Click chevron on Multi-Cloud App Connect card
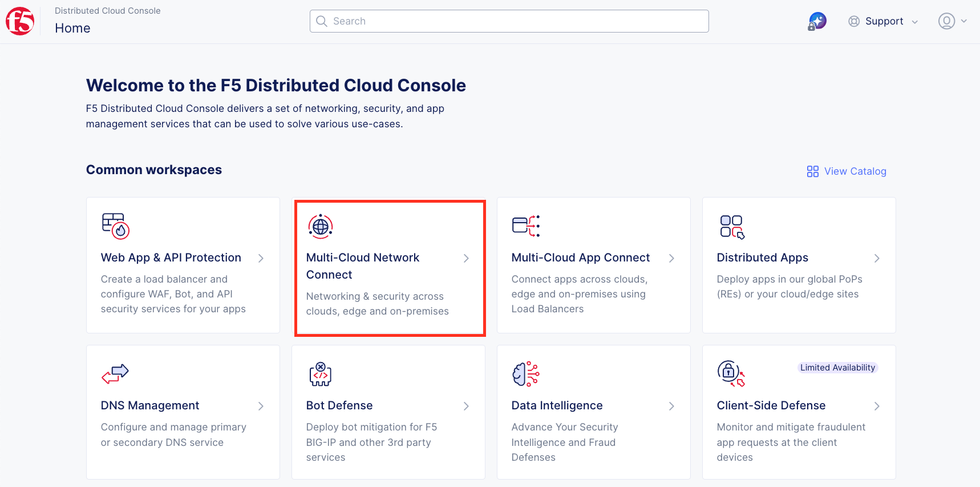The image size is (980, 487). pyautogui.click(x=671, y=258)
